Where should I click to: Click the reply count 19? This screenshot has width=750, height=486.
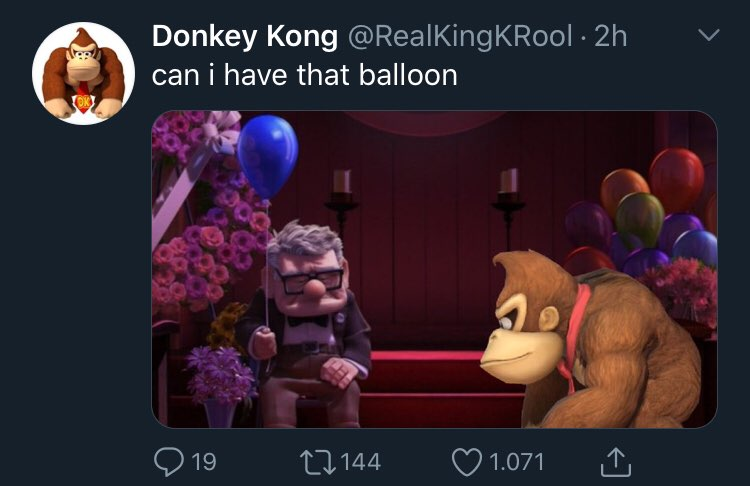click(203, 461)
